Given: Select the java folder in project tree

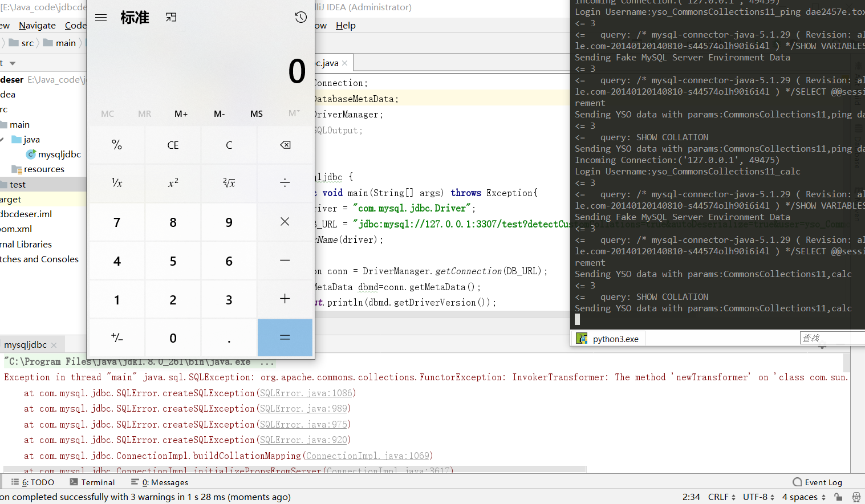Looking at the screenshot, I should pos(26,139).
